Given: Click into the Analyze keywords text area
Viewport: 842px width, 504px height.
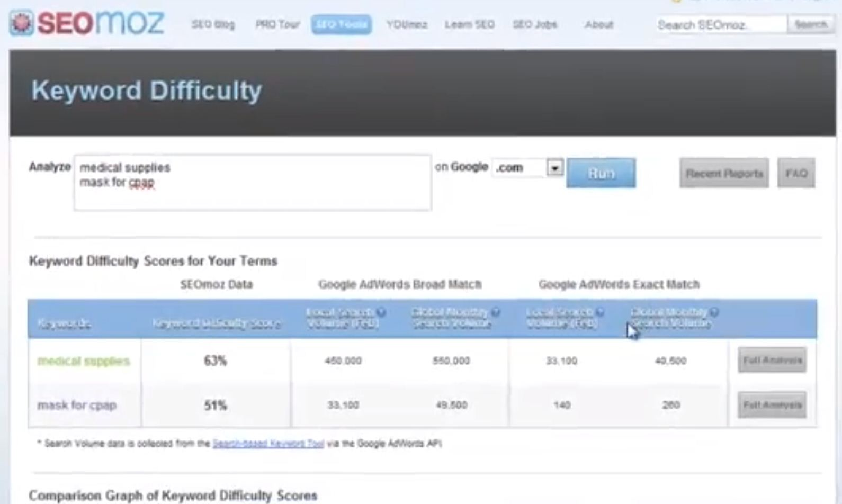Looking at the screenshot, I should [253, 183].
